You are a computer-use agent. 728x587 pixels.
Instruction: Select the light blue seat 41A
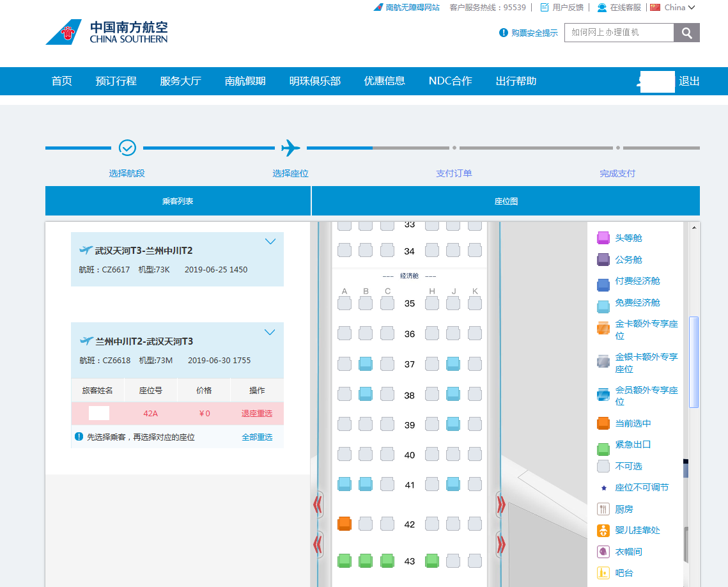click(344, 484)
